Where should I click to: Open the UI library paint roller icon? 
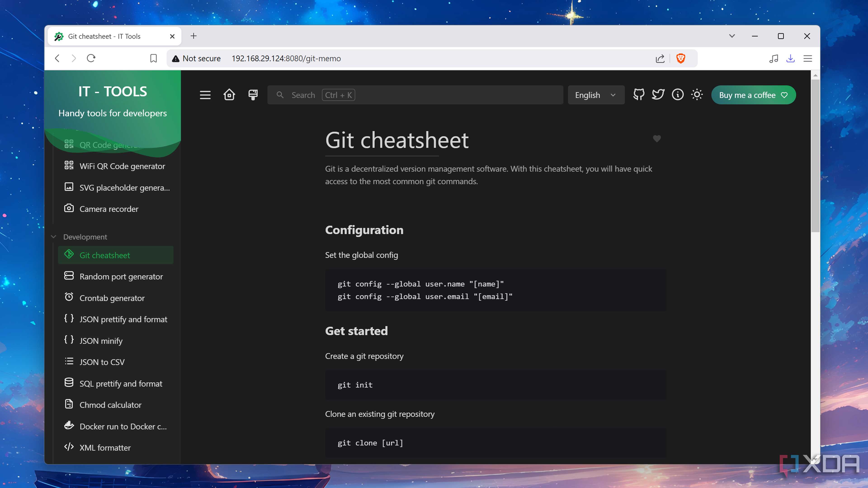click(x=253, y=95)
